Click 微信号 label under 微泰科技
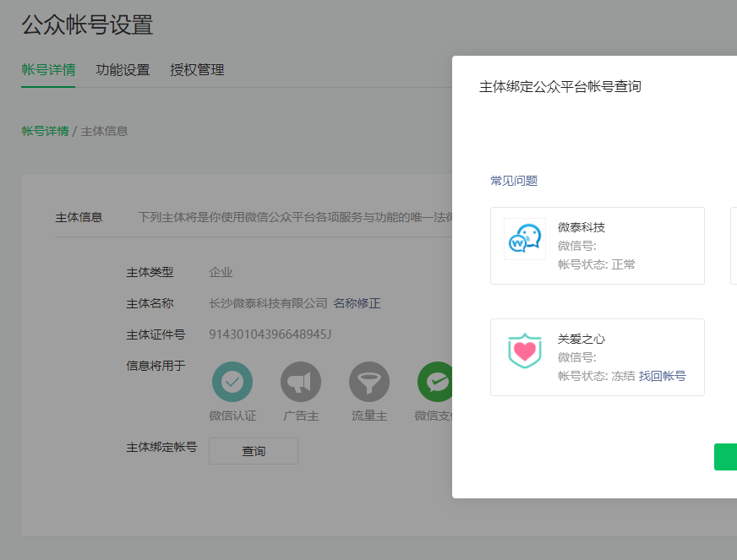Image resolution: width=737 pixels, height=560 pixels. click(x=576, y=246)
